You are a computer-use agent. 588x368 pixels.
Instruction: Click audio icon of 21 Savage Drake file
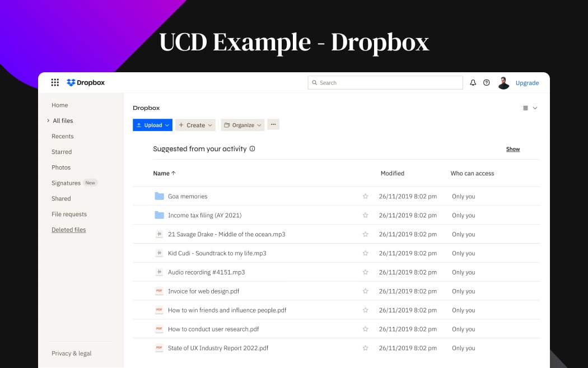click(x=160, y=234)
